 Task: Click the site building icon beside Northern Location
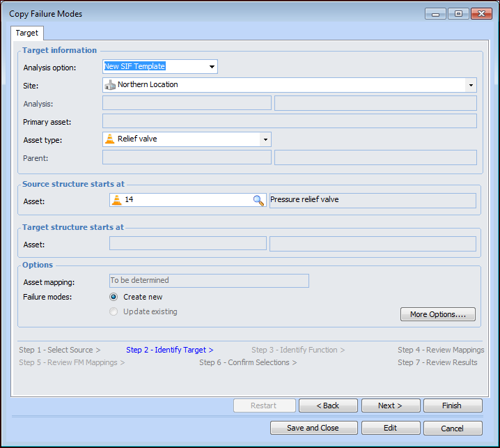coord(110,85)
